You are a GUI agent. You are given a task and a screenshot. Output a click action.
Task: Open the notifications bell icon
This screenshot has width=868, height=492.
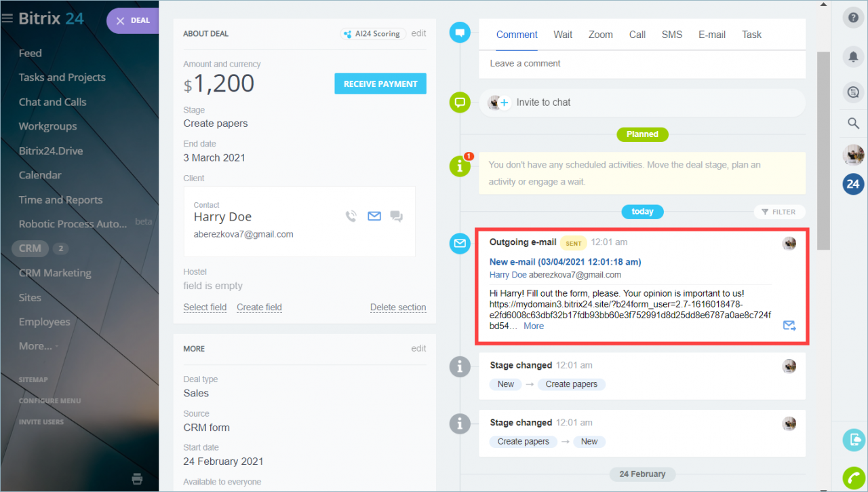(853, 57)
